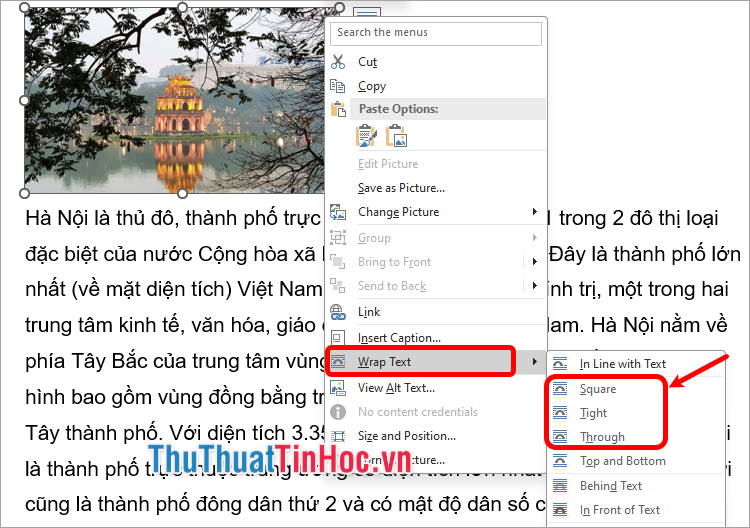Click the Paste clipboard icon

338,110
